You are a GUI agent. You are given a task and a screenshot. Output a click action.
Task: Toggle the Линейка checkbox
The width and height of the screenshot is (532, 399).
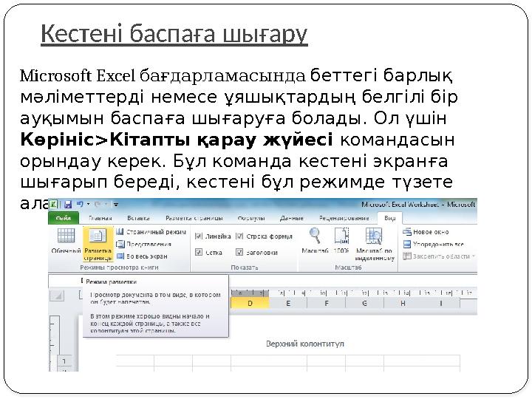coord(199,236)
